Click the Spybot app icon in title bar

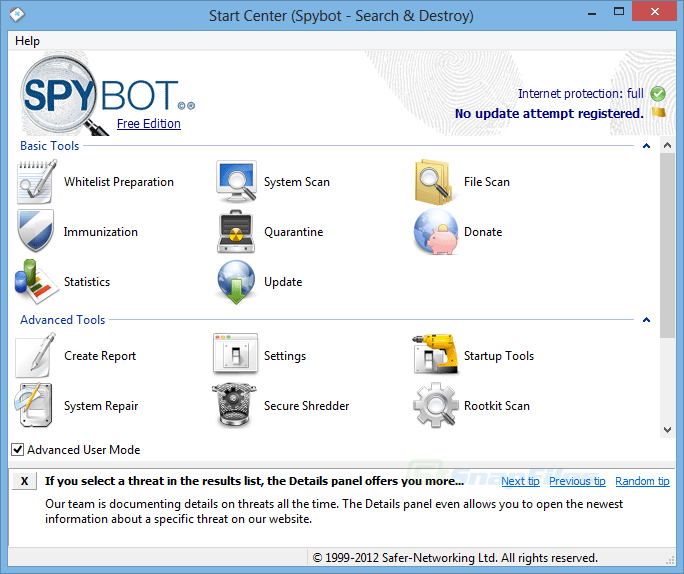(x=17, y=15)
